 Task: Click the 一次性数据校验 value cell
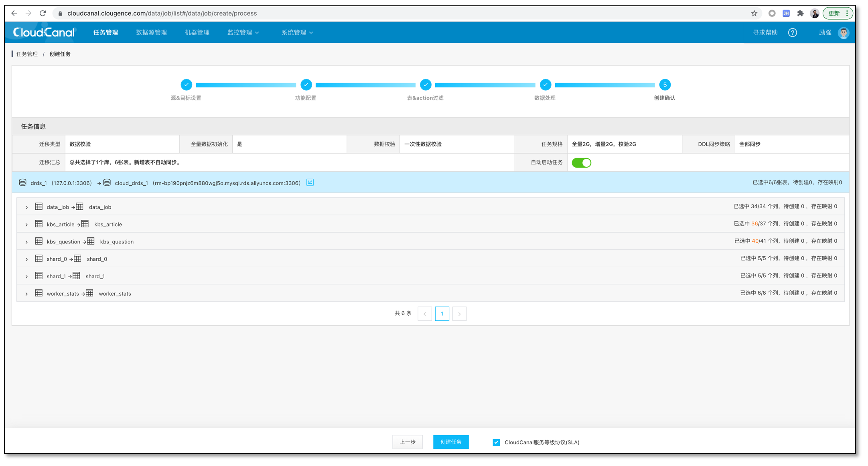pos(457,144)
